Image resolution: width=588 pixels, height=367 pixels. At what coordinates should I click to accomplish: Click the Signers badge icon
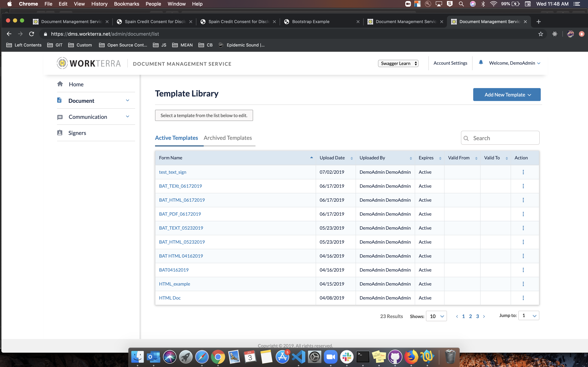tap(60, 133)
